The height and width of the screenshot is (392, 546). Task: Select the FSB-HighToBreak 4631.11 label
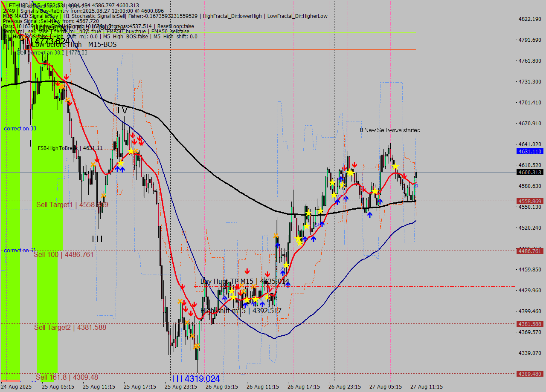pyautogui.click(x=70, y=148)
